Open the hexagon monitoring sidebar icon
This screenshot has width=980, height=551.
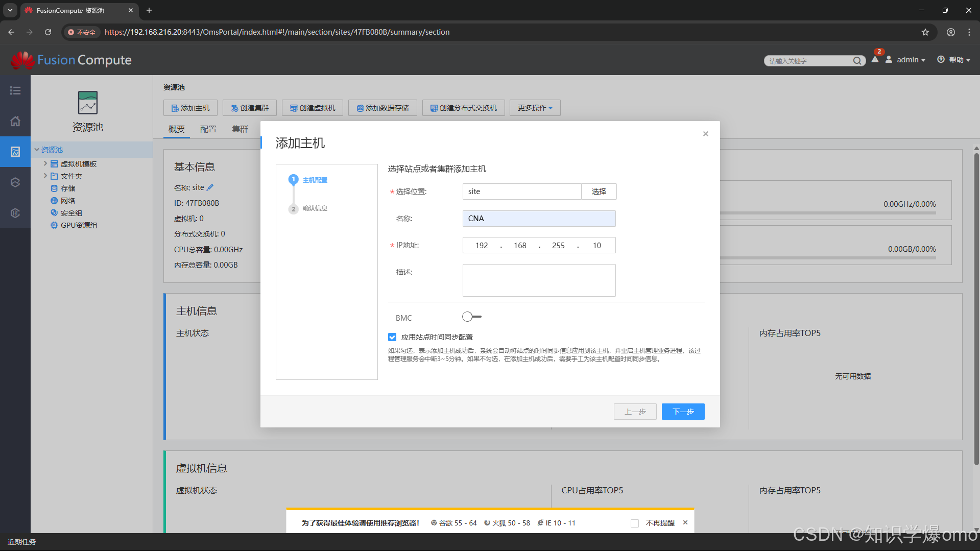[x=15, y=182]
